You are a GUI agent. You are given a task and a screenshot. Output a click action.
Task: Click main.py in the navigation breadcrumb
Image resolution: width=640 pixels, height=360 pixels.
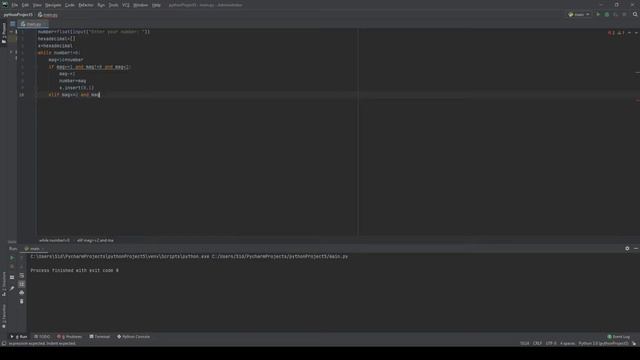[48, 15]
